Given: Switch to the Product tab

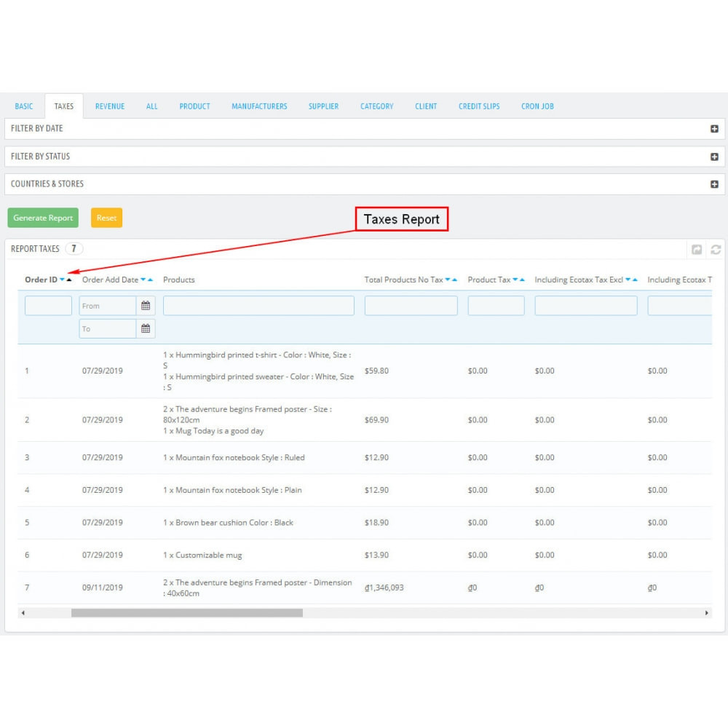Looking at the screenshot, I should pos(194,106).
